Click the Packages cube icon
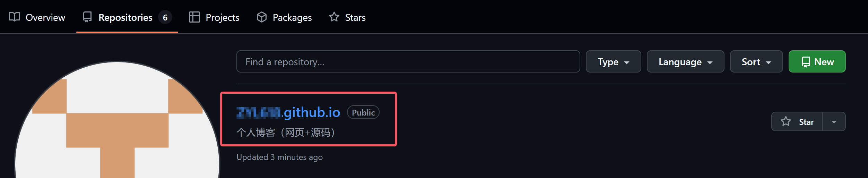 [x=262, y=17]
